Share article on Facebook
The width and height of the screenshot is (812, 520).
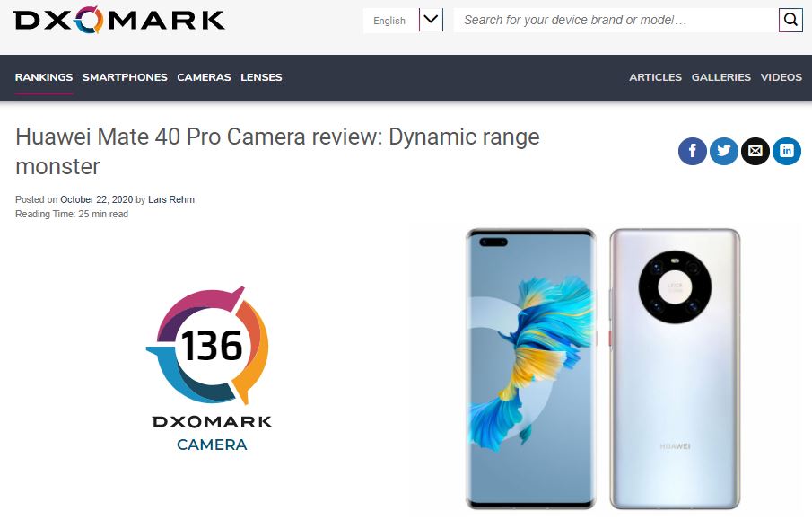pyautogui.click(x=693, y=152)
